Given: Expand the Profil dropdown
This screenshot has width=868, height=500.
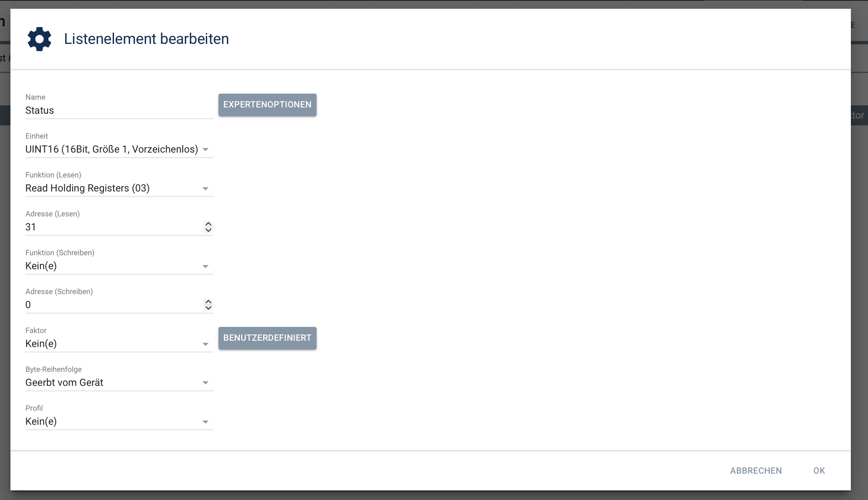Looking at the screenshot, I should (206, 422).
